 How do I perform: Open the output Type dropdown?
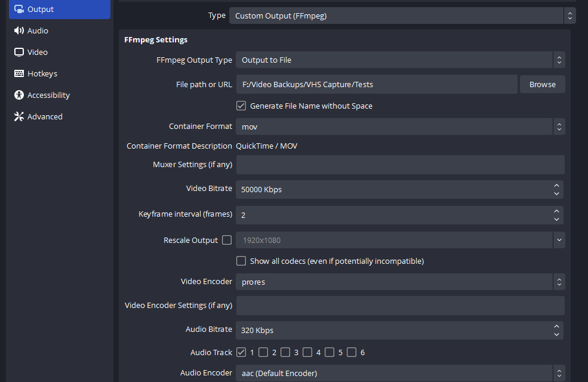click(402, 16)
